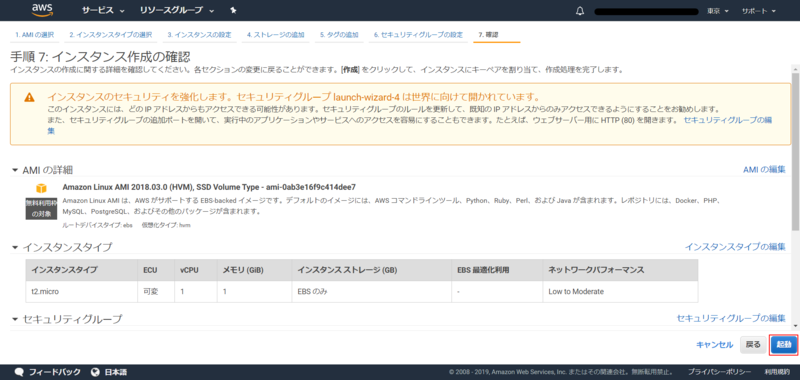Click the Amazon Linux AMI box icon
800x380 pixels.
[x=41, y=188]
